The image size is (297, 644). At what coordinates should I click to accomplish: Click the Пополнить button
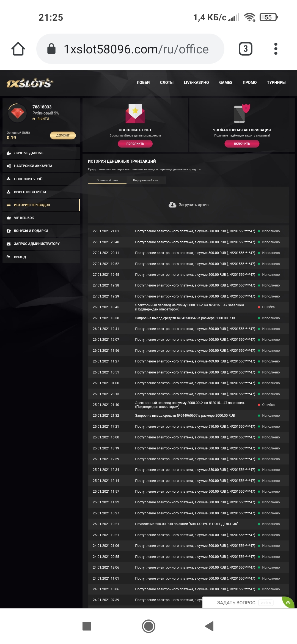[135, 144]
